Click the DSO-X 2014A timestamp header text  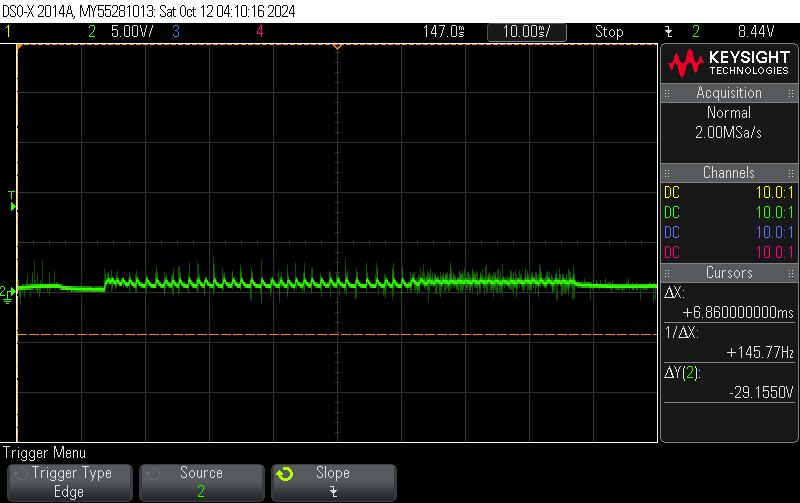(149, 11)
